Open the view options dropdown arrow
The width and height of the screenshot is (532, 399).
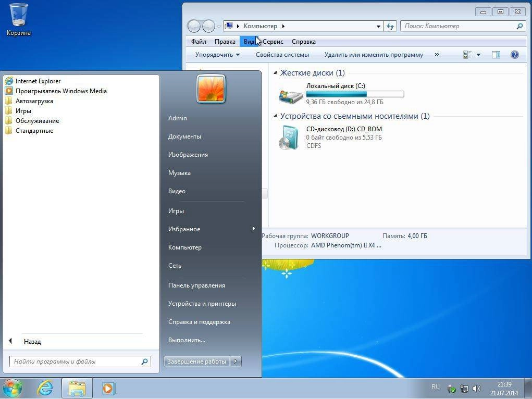point(478,55)
